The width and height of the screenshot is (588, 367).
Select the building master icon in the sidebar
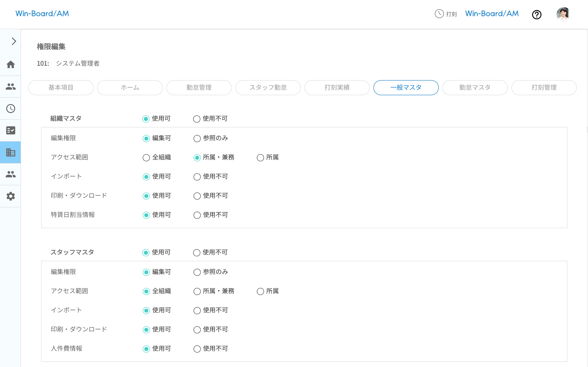coord(11,153)
